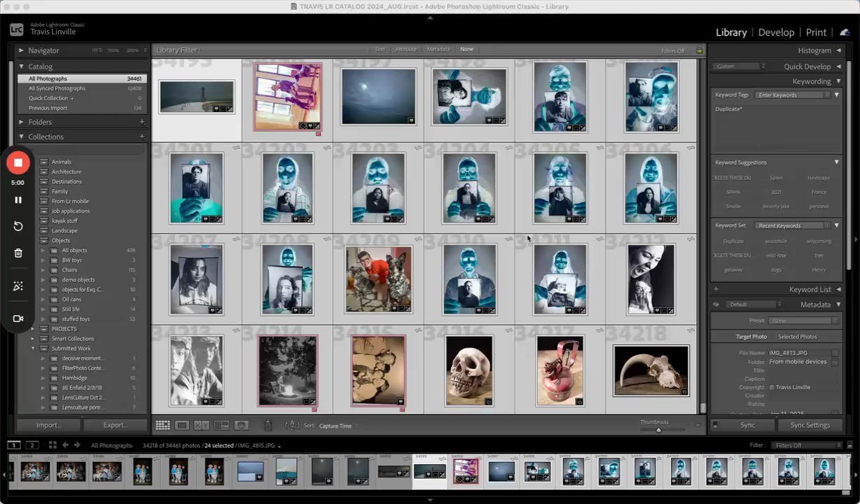Select Target Photo metadata mode
This screenshot has width=860, height=504.
[x=751, y=337]
